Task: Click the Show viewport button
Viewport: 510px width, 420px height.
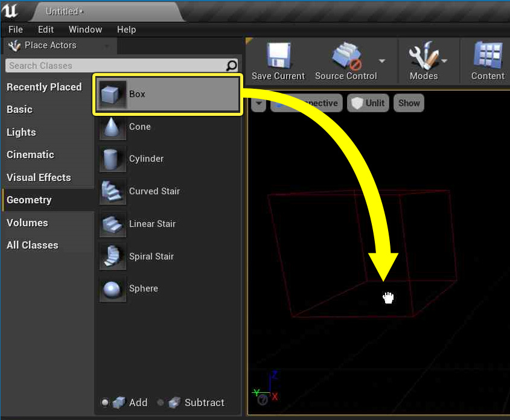Action: pos(409,103)
